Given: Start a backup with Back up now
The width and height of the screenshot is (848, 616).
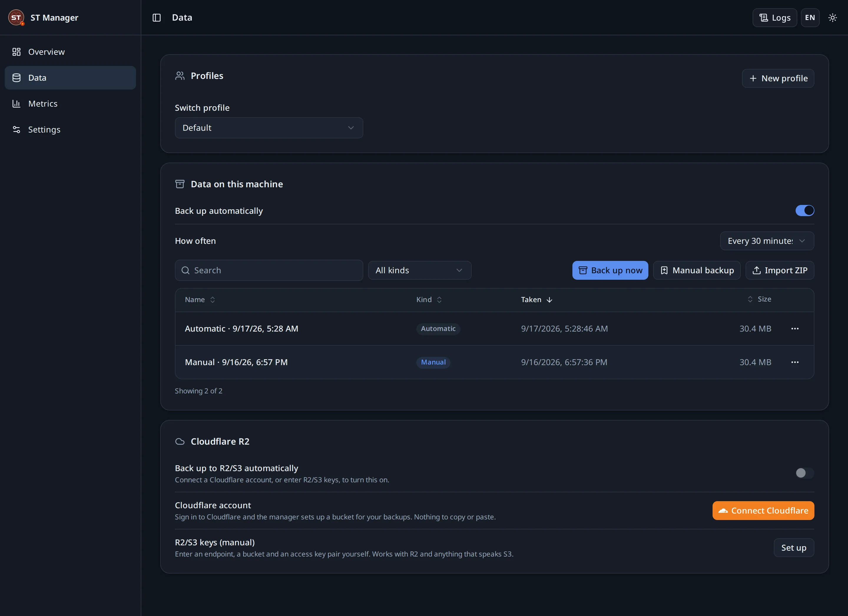Looking at the screenshot, I should [610, 270].
